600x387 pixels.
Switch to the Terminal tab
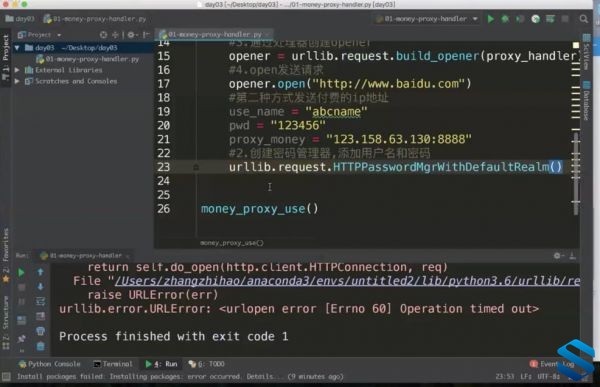tap(113, 364)
